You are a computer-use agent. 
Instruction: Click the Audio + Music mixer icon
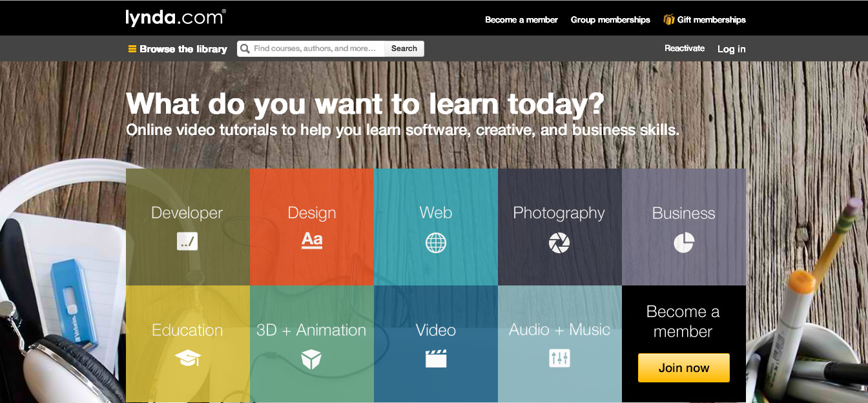point(559,358)
